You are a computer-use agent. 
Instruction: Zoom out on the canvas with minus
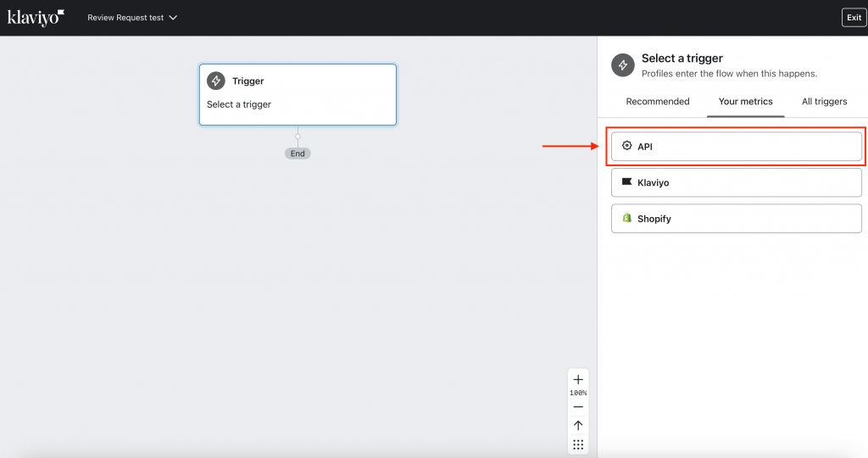click(578, 407)
